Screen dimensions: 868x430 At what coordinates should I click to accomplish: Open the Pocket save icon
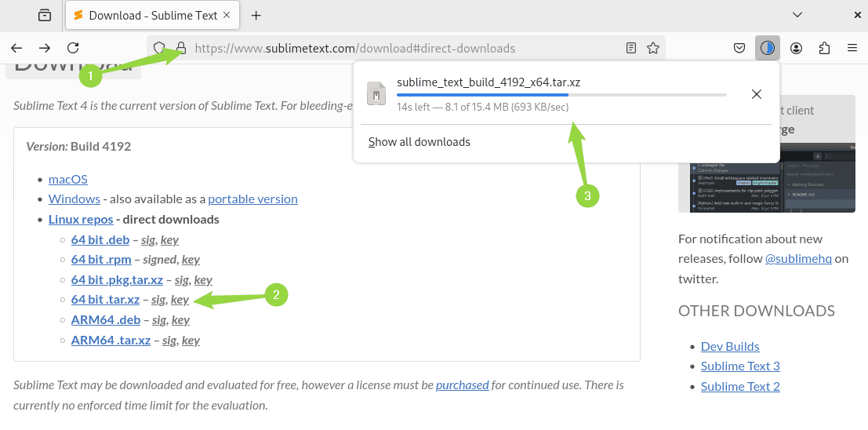(739, 48)
